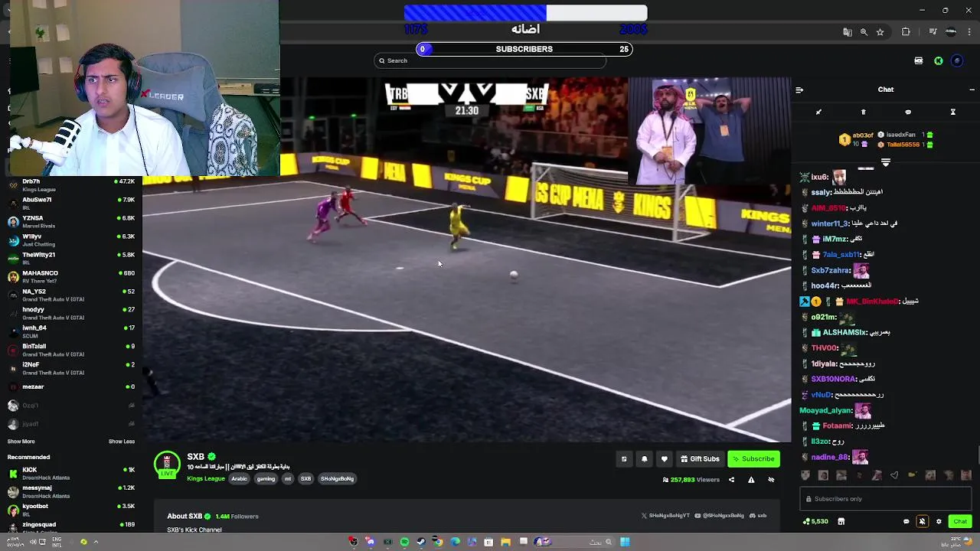Click the blue donation goal bar
Viewport: 980px width, 551px height.
point(525,13)
